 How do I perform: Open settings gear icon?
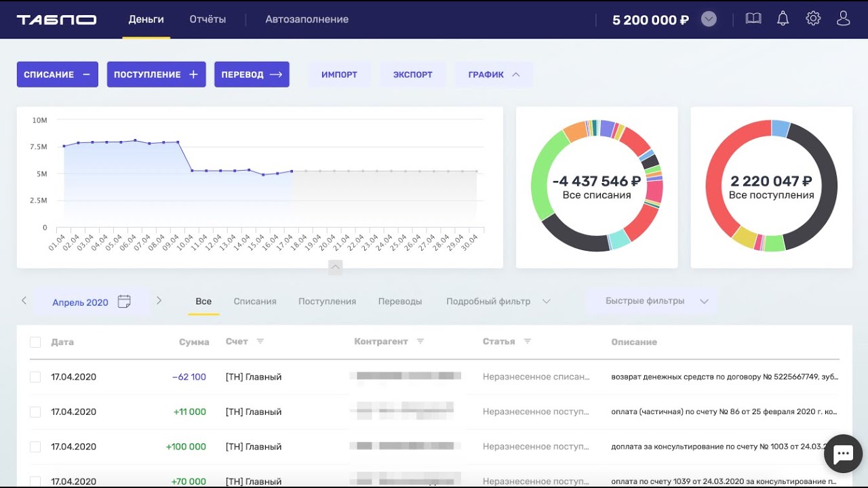(x=813, y=19)
